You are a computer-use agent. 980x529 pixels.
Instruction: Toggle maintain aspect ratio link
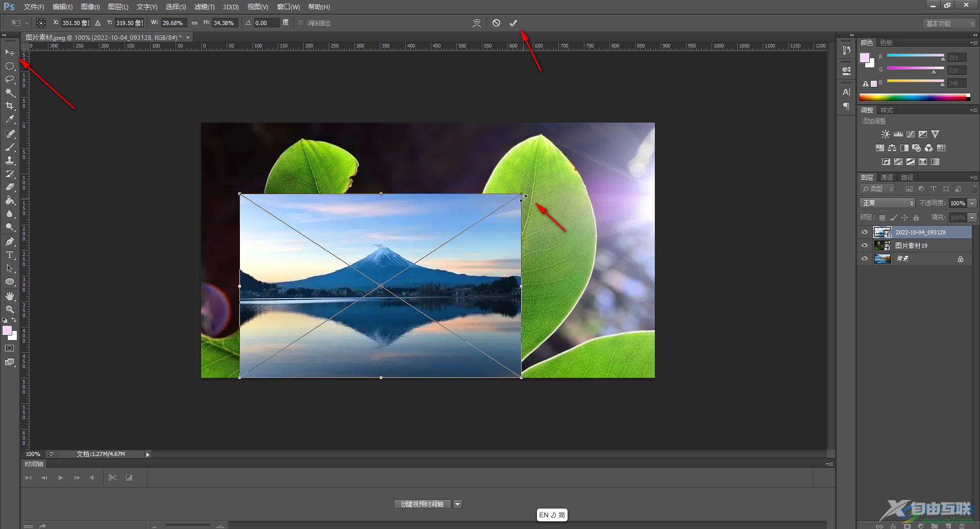pos(194,23)
